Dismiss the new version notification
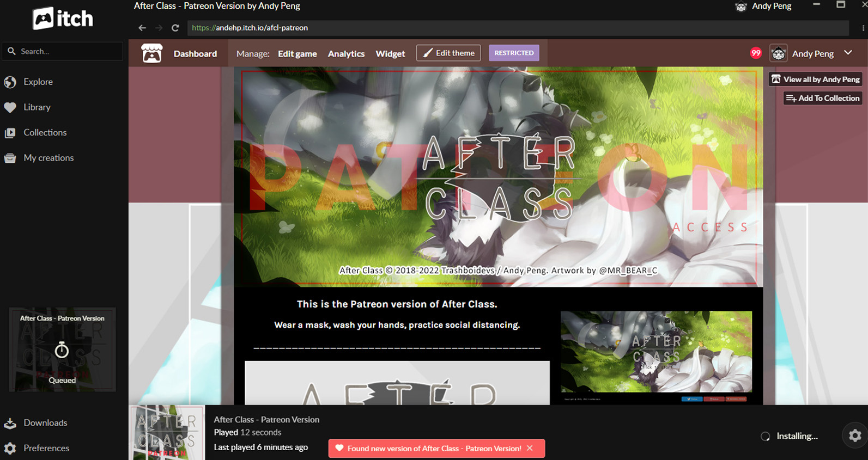Viewport: 868px width, 460px height. pos(530,448)
